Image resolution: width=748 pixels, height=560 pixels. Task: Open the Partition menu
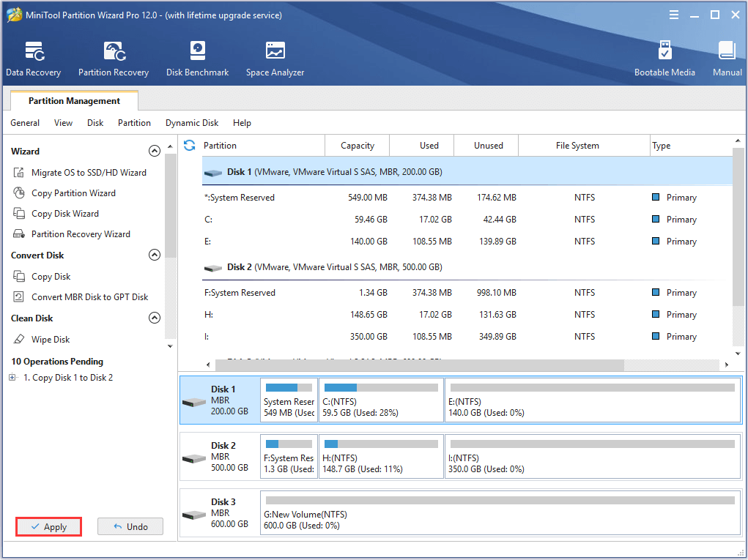pos(134,123)
